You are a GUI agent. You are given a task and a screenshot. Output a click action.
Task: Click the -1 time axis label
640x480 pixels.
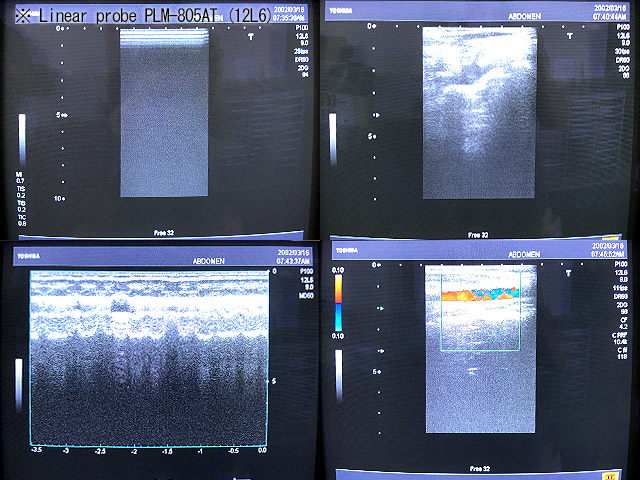tap(200, 451)
